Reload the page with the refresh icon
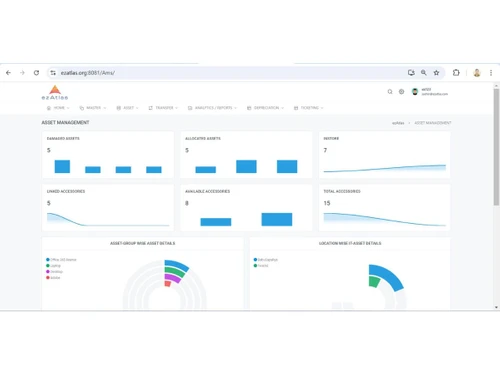The height and width of the screenshot is (375, 500). 36,73
